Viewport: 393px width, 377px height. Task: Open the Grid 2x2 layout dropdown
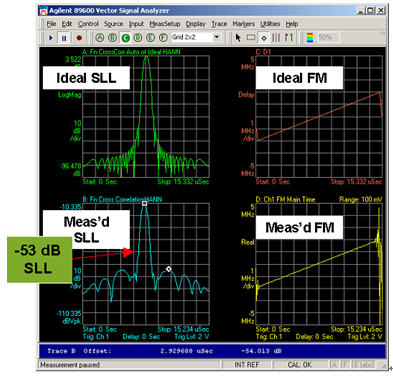coord(217,37)
